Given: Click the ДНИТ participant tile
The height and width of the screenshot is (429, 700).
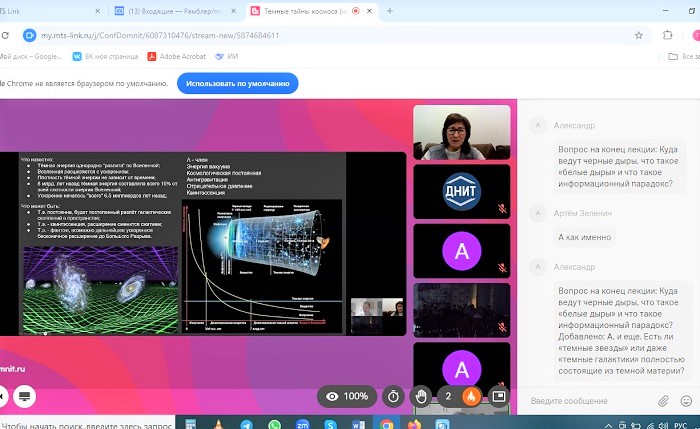Looking at the screenshot, I should (461, 191).
